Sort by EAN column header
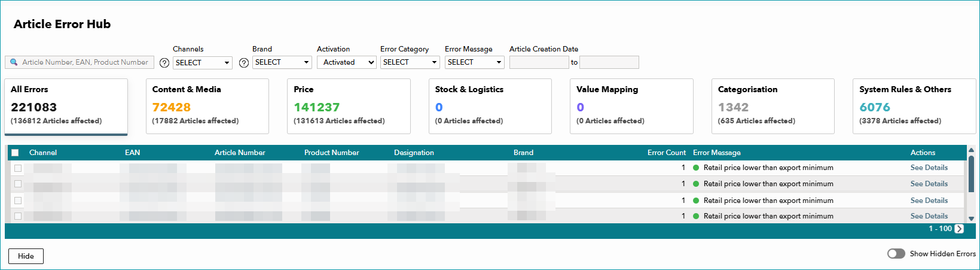 (132, 153)
